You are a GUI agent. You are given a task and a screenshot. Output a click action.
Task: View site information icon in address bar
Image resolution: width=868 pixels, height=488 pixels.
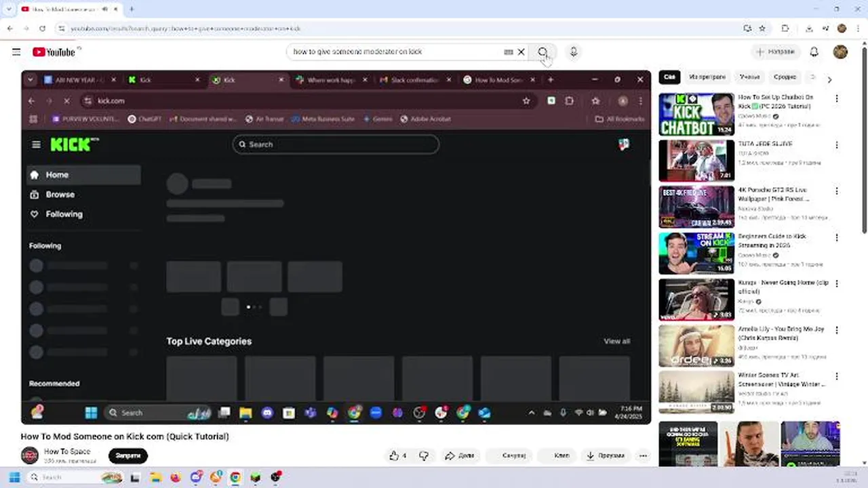point(62,28)
